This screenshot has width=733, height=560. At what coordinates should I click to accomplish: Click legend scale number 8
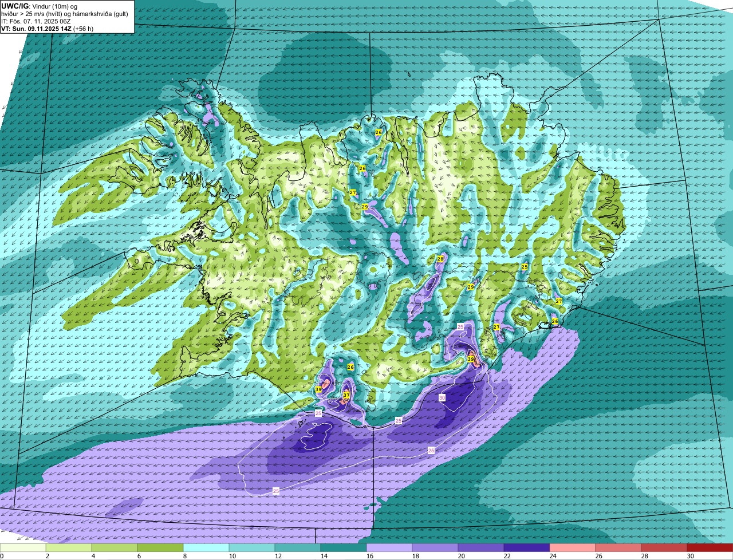point(184,556)
